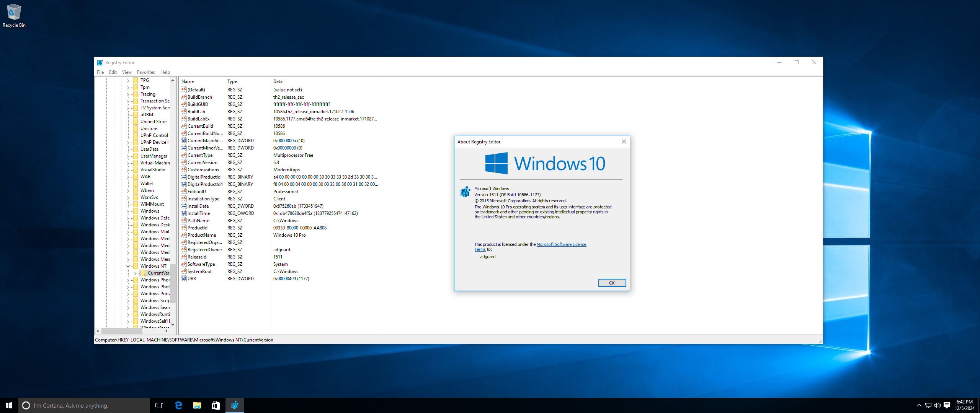
Task: Launch Microsoft Edge from taskbar
Action: coord(178,405)
